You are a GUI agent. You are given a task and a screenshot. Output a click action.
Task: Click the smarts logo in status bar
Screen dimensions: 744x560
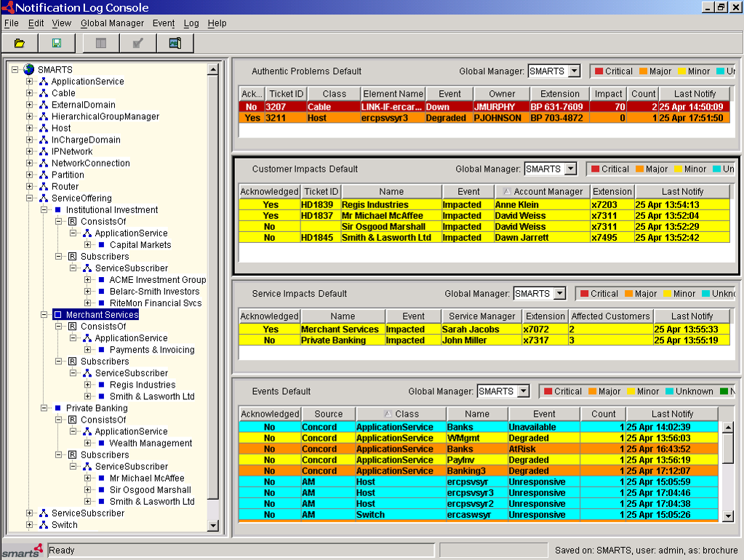point(23,551)
